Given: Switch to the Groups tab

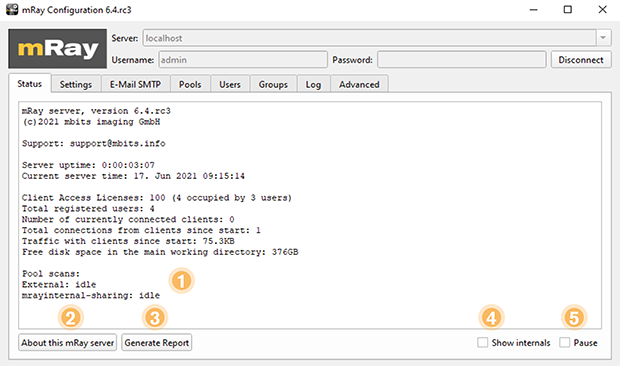Looking at the screenshot, I should pyautogui.click(x=273, y=84).
